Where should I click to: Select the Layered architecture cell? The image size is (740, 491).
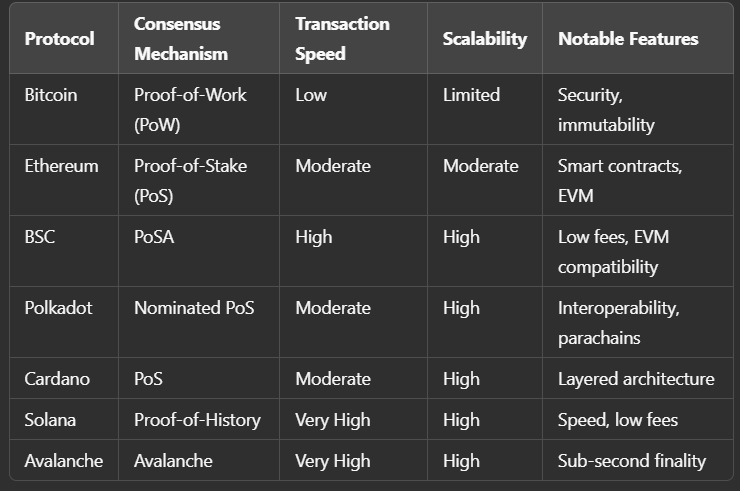(636, 379)
